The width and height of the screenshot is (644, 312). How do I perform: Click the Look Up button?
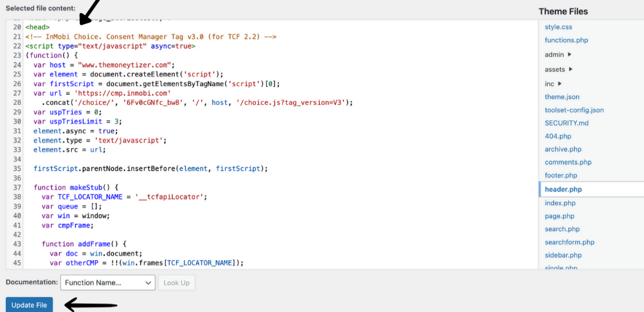click(176, 283)
